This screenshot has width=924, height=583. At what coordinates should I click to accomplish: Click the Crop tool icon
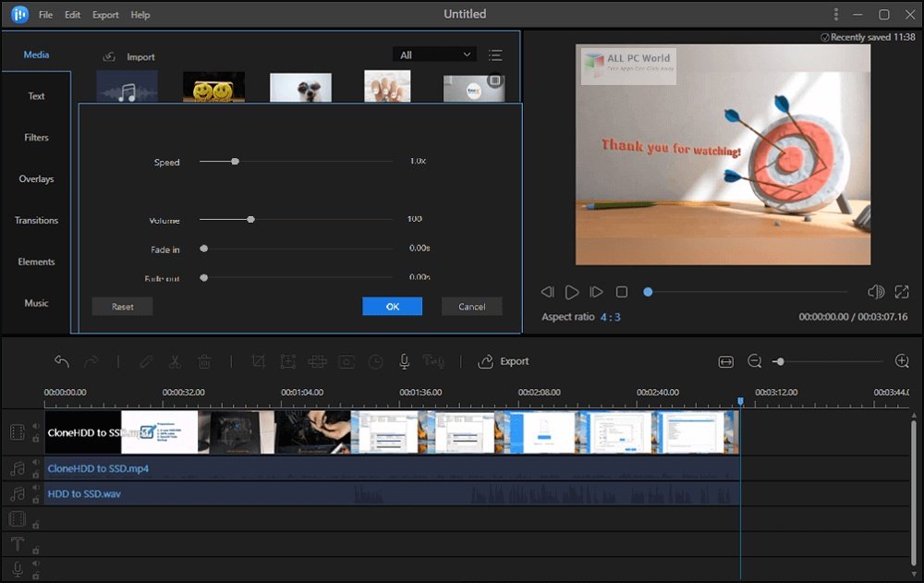pyautogui.click(x=258, y=361)
